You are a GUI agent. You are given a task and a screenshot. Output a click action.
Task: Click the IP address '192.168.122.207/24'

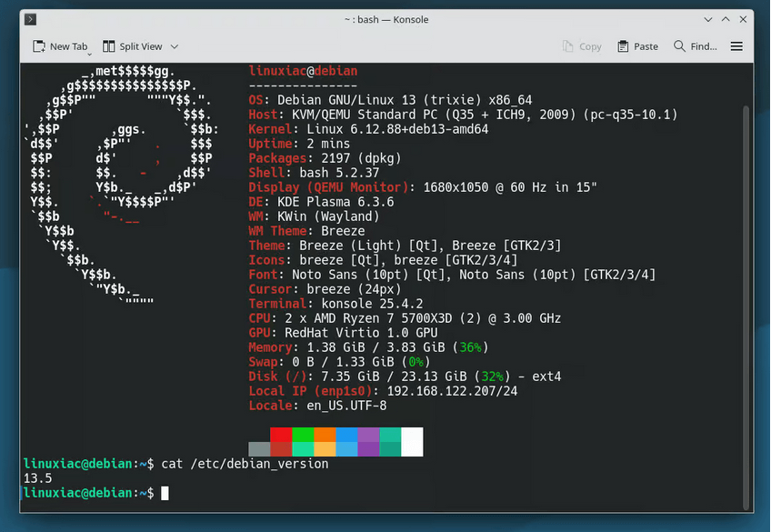tap(453, 391)
